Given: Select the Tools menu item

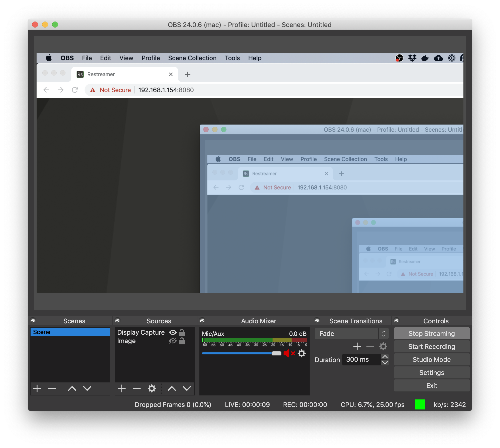Looking at the screenshot, I should (232, 58).
